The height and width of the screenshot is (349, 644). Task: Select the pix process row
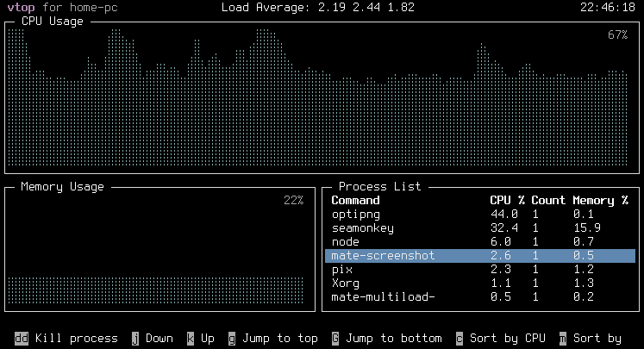pyautogui.click(x=480, y=270)
